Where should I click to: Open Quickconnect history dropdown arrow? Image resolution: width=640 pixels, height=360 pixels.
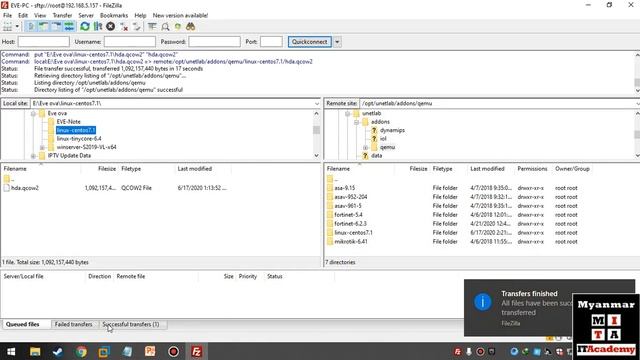pos(337,42)
